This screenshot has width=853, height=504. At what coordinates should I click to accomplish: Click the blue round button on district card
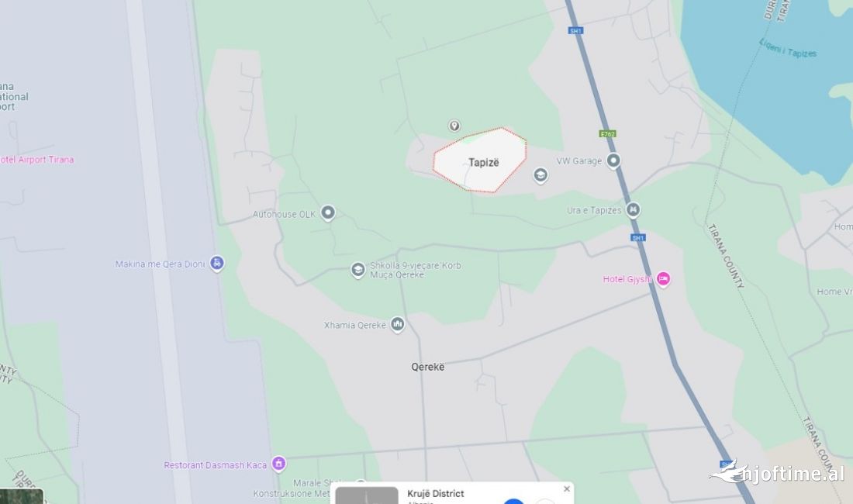513,501
